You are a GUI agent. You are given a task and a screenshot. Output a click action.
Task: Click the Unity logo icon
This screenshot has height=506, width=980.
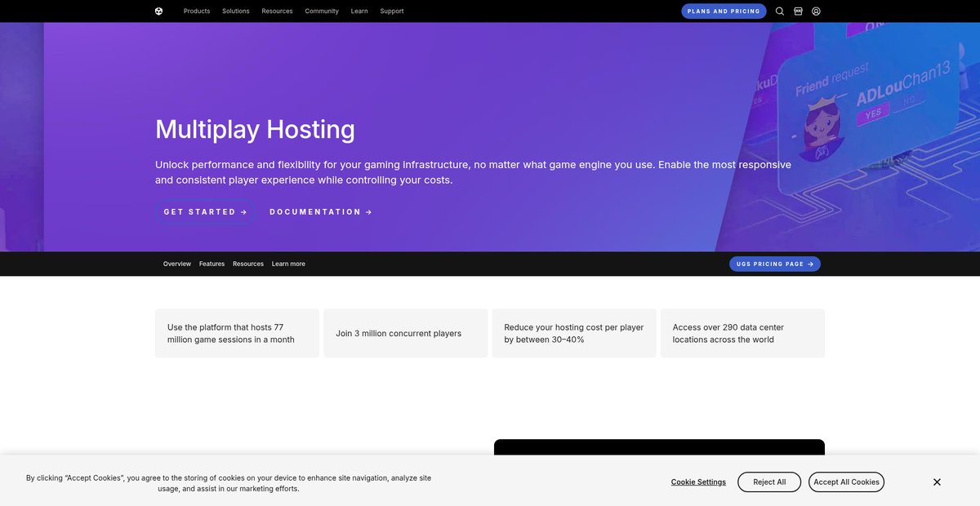(158, 11)
